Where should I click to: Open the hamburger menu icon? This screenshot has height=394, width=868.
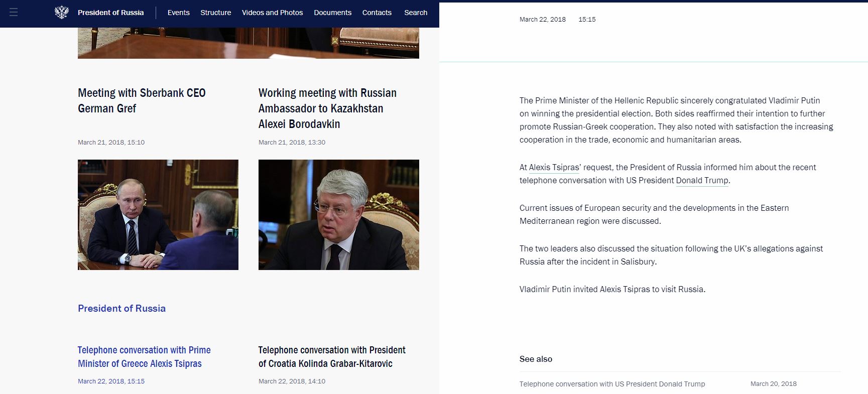point(14,13)
